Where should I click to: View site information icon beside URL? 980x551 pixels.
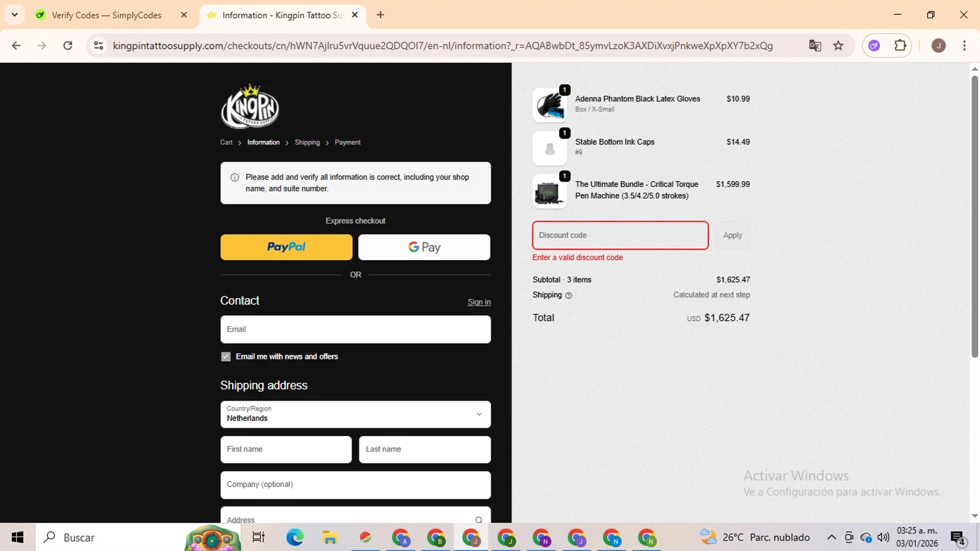pyautogui.click(x=99, y=46)
